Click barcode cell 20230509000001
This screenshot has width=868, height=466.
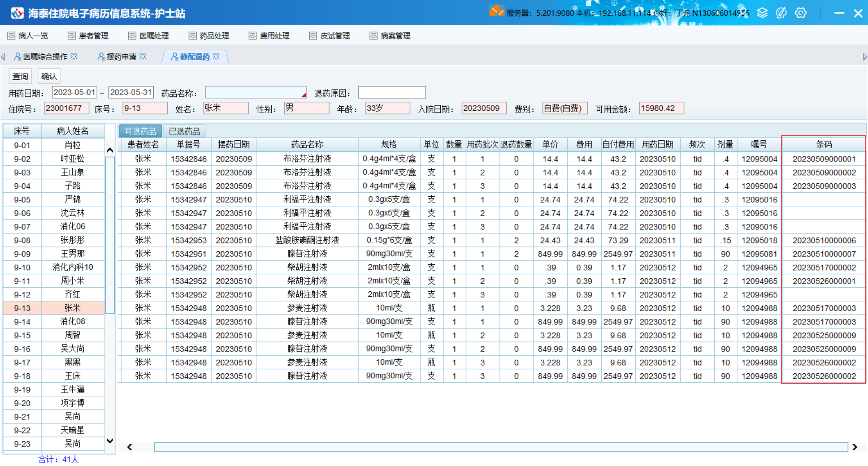tap(824, 159)
